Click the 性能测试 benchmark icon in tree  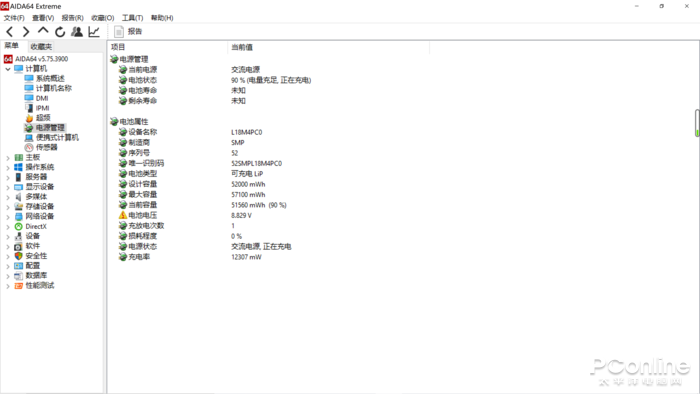point(18,286)
